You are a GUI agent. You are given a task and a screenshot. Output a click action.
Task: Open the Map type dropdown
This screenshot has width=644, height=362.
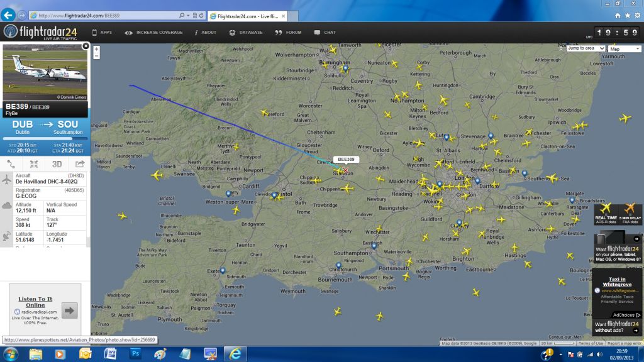[x=625, y=49]
